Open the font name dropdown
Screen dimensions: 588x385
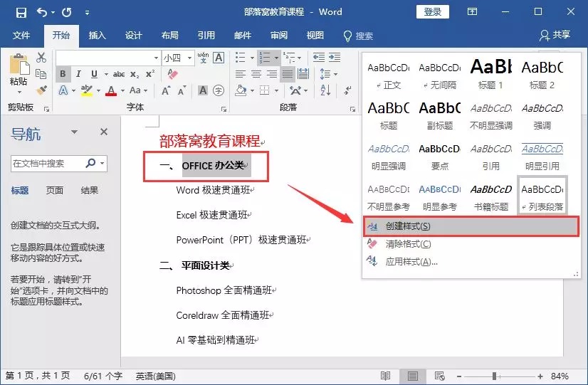157,58
